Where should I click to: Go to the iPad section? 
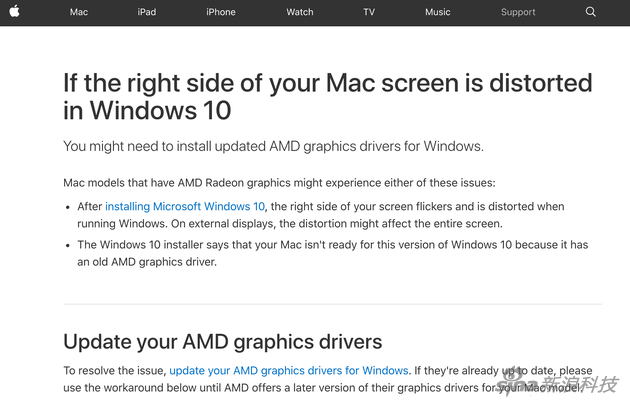[147, 12]
